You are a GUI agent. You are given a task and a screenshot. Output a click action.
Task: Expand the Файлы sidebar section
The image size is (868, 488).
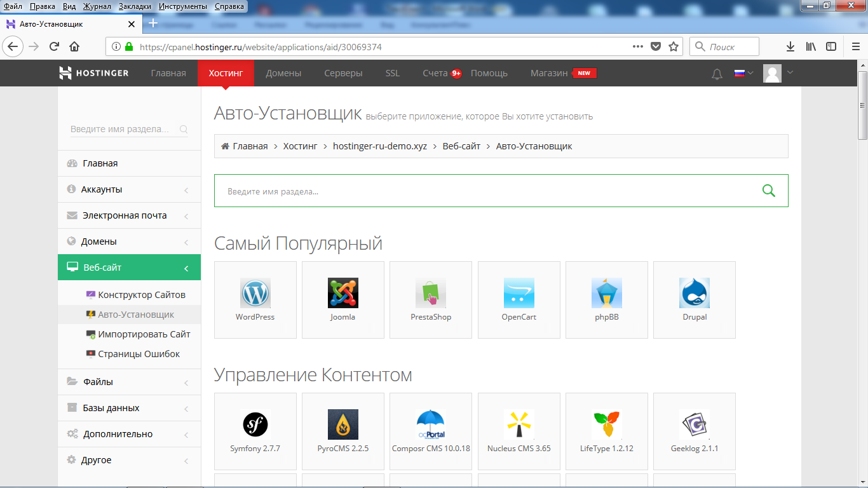[129, 382]
